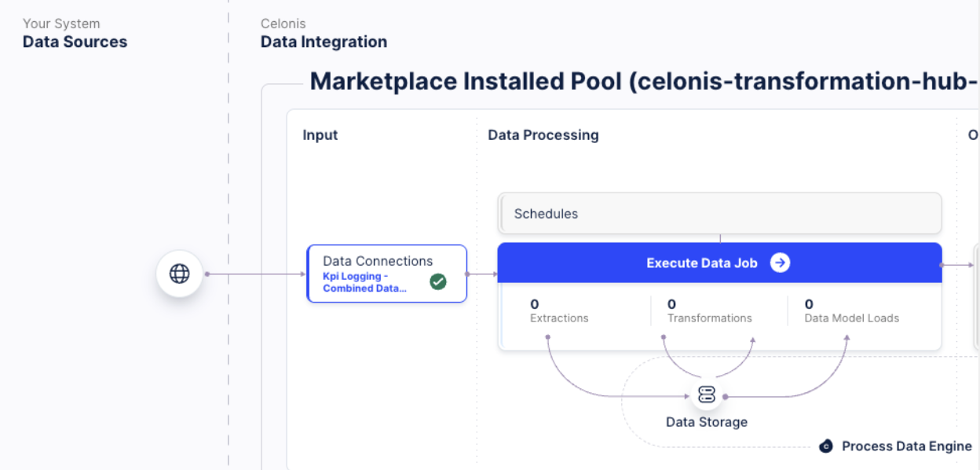Click the green checkmark status icon
980x470 pixels.
tap(438, 281)
